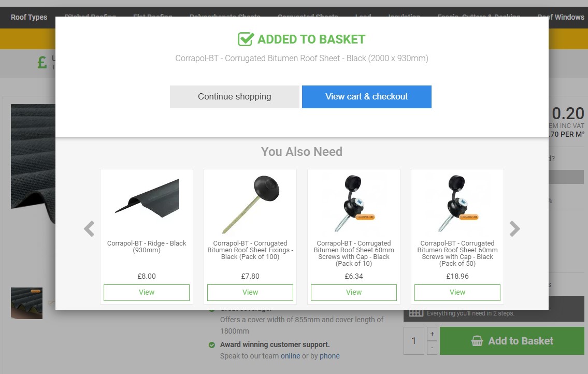
Task: Click the quantity input field
Action: click(x=414, y=341)
